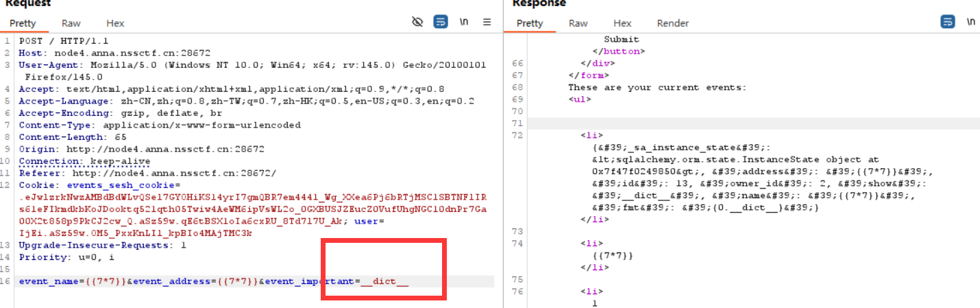Click the '<li>' tag on line 74
Viewport: 980px width, 308px height.
tap(591, 244)
